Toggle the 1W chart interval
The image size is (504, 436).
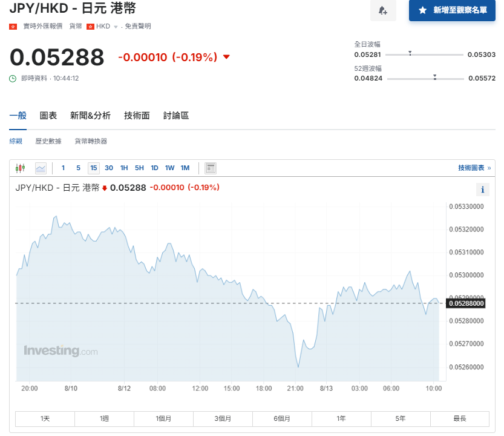click(x=169, y=168)
